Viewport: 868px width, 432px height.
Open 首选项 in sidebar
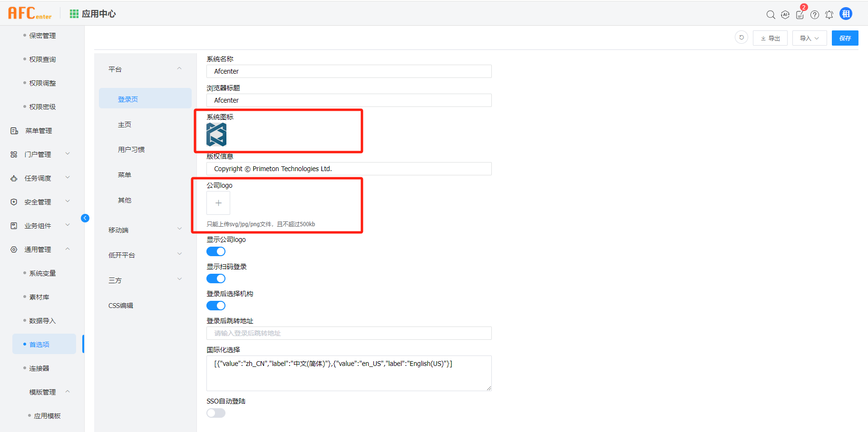click(44, 344)
